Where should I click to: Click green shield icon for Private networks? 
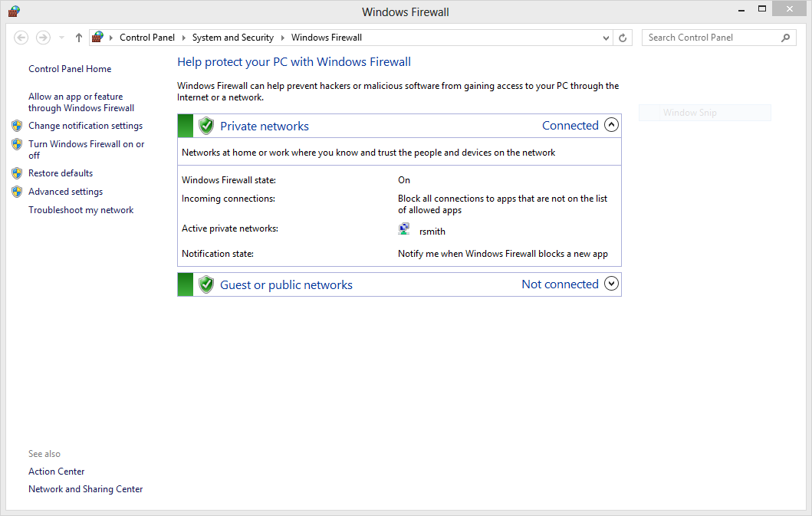[206, 126]
